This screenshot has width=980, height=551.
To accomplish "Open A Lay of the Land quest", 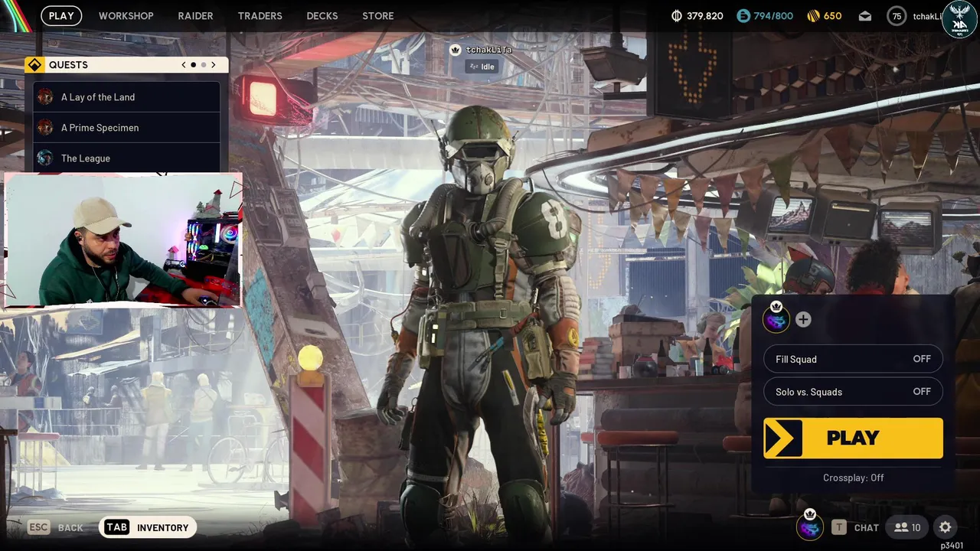I will [x=126, y=97].
